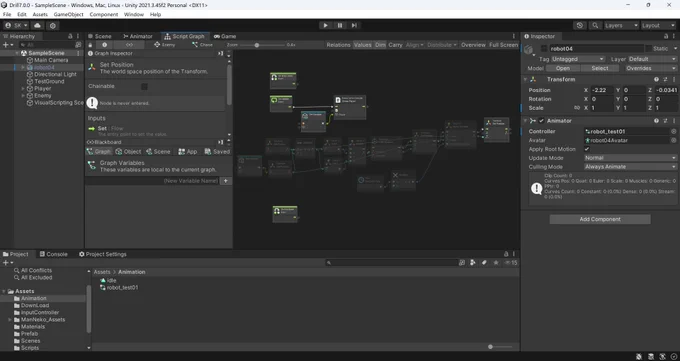Open the Component menu

pyautogui.click(x=104, y=14)
